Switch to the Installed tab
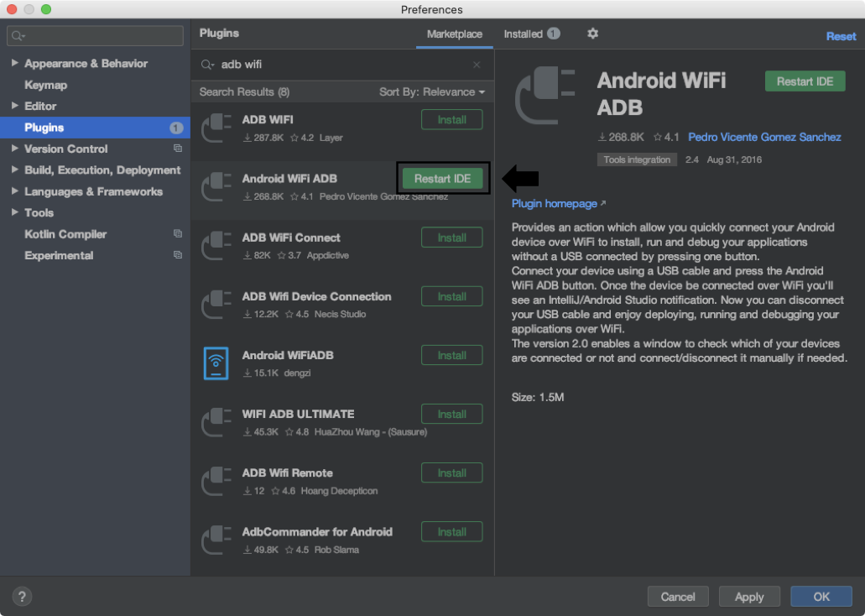Image resolution: width=865 pixels, height=616 pixels. pos(531,34)
